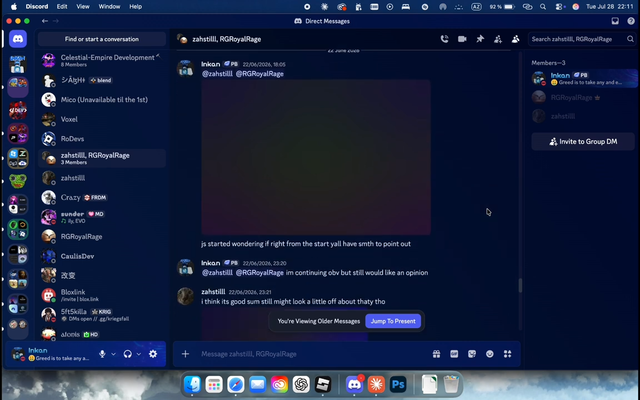The height and width of the screenshot is (400, 640).
Task: Open the gift icon in message bar
Action: tap(436, 354)
